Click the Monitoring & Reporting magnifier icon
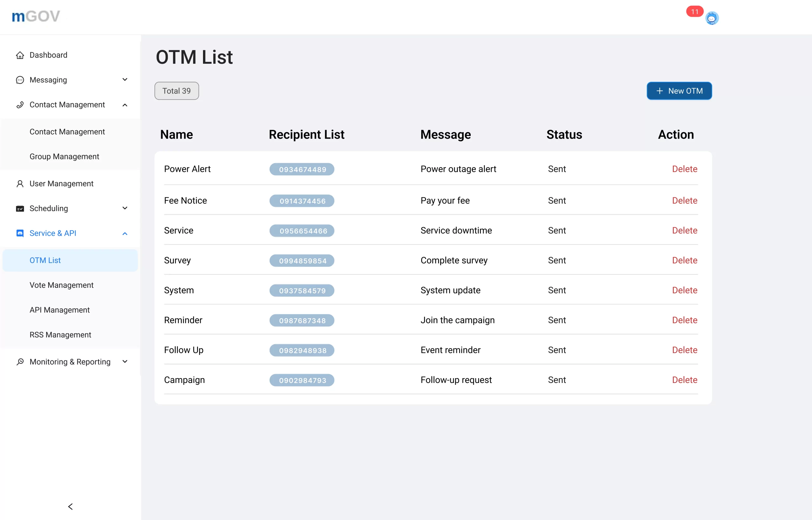Screen dimensions: 812x520 20,362
